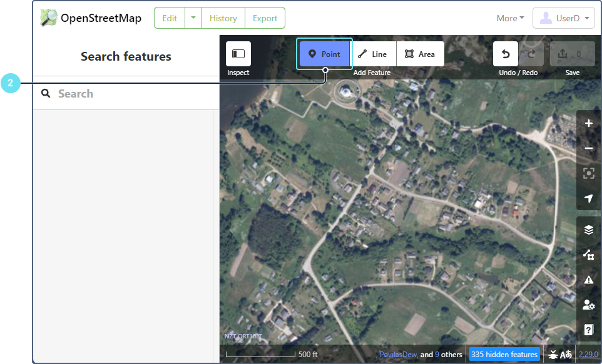
Task: Open the Issues warning panel
Action: coord(588,280)
